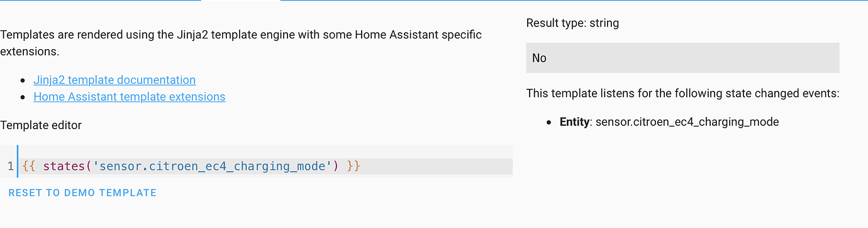Viewport: 868px width, 228px height.
Task: Click the sensor.citroen_ec4_charging_mode entity text in results
Action: pos(687,122)
